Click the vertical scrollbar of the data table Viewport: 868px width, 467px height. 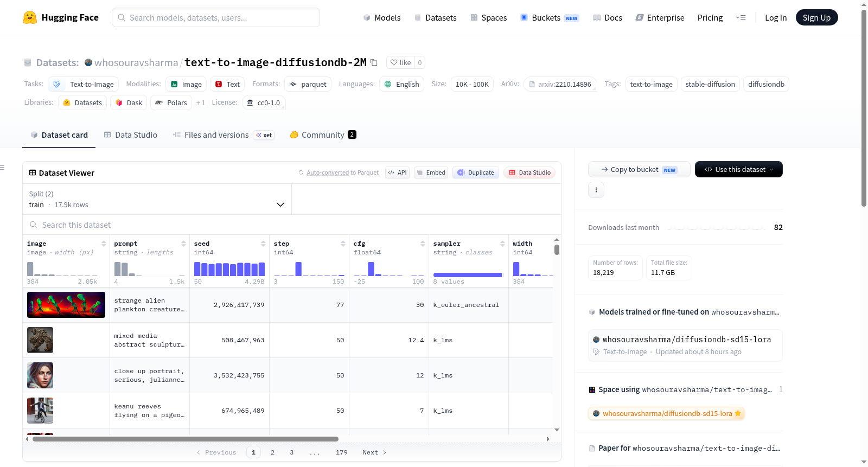tap(557, 250)
